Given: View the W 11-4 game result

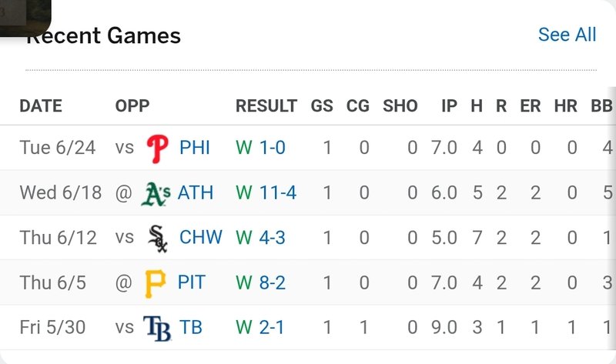Looking at the screenshot, I should 266,192.
